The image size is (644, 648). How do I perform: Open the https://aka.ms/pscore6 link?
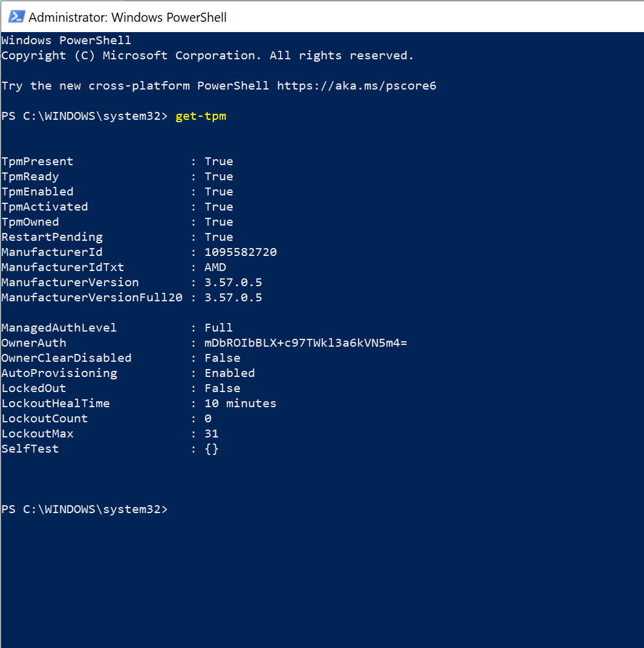(x=356, y=86)
